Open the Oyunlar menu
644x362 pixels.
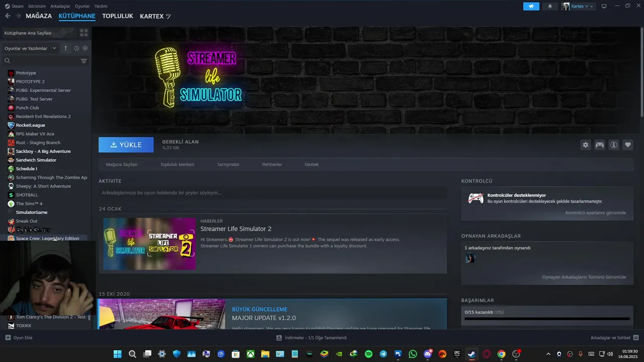82,6
